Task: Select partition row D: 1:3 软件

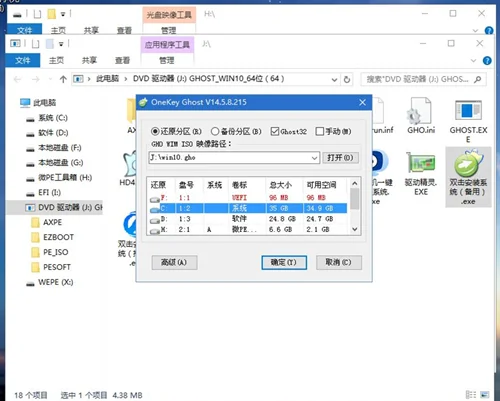Action: (248, 219)
